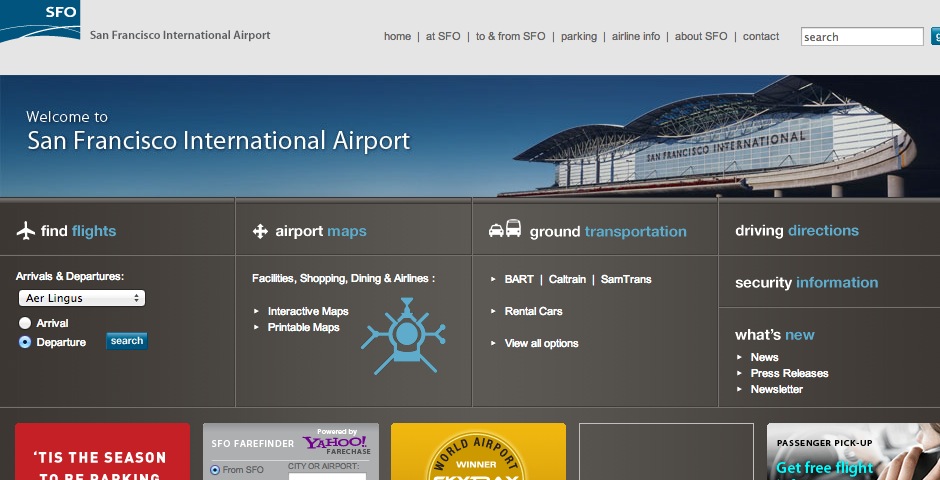Open the about SFO menu item
The height and width of the screenshot is (480, 940).
pos(701,37)
